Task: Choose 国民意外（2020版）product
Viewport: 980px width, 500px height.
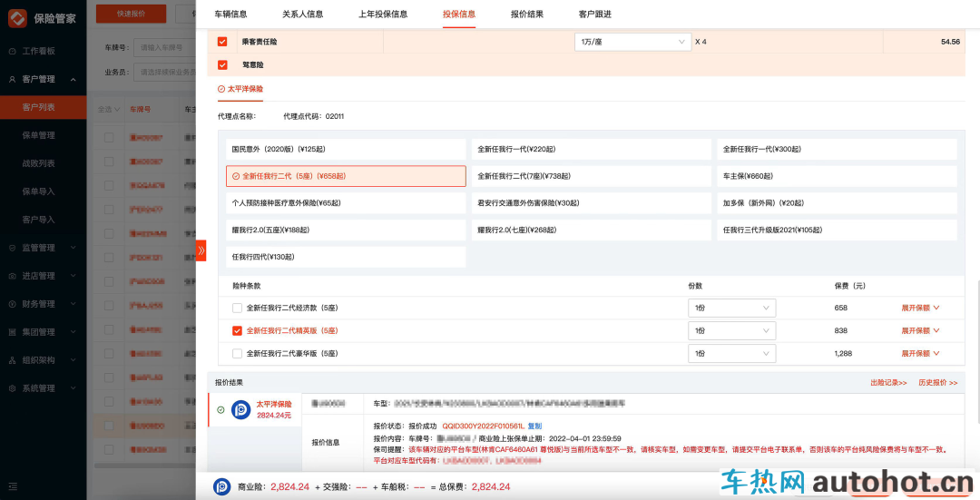Action: click(x=346, y=150)
